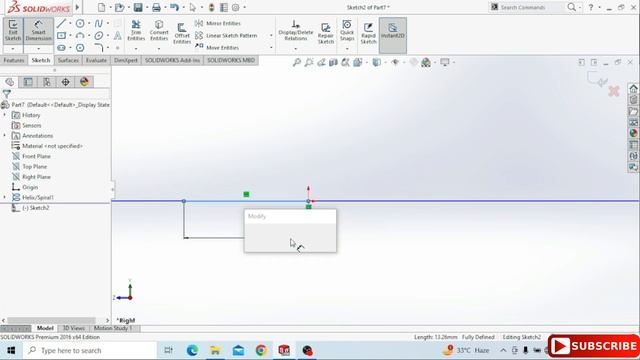640x360 pixels.
Task: Expand the Annotations tree node
Action: coord(5,136)
